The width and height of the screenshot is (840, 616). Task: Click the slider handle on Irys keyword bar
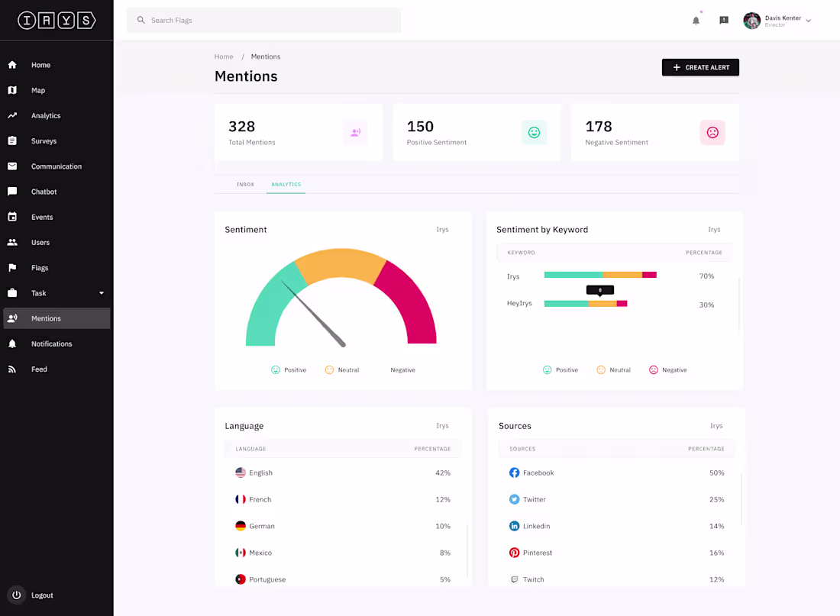[x=599, y=290]
